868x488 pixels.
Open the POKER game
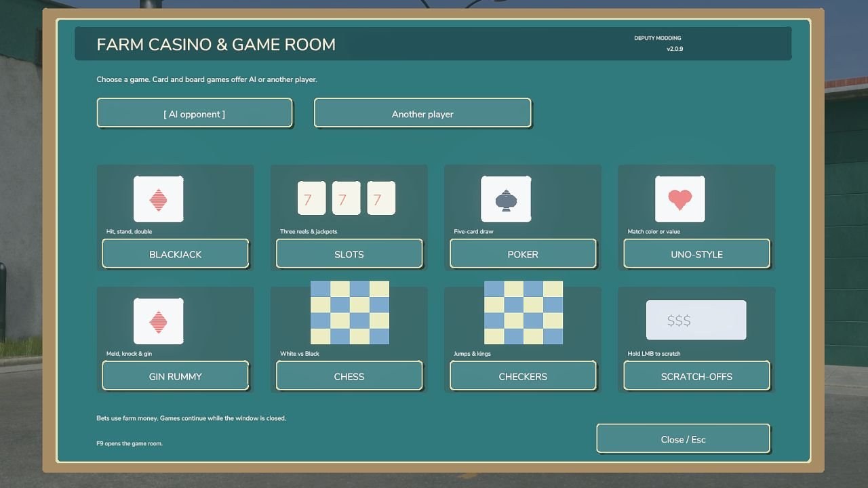(x=523, y=254)
